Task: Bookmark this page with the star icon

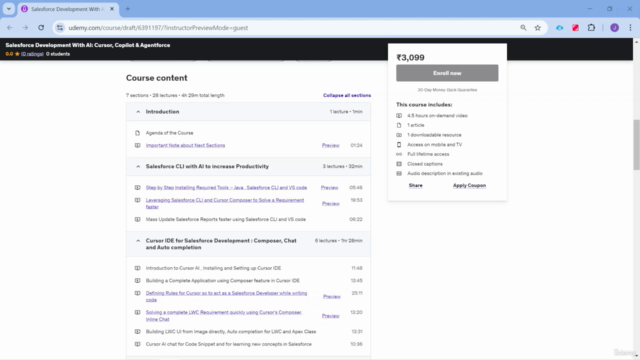Action: pyautogui.click(x=538, y=28)
